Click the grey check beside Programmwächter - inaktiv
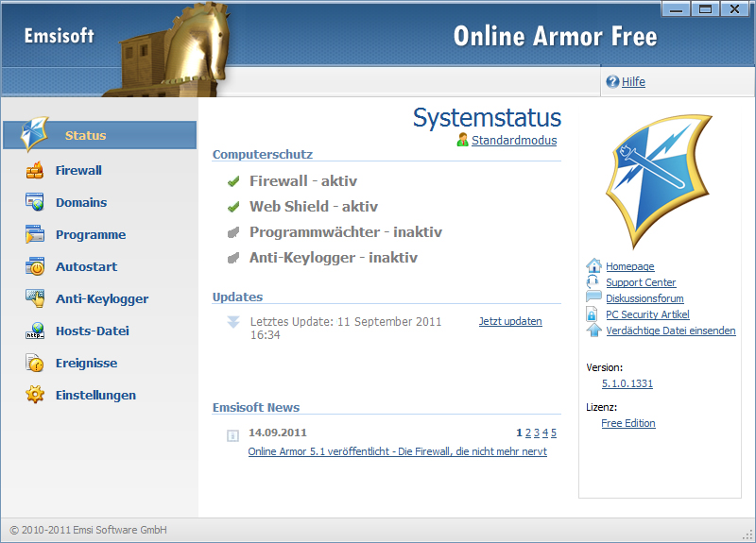This screenshot has width=756, height=543. tap(233, 232)
